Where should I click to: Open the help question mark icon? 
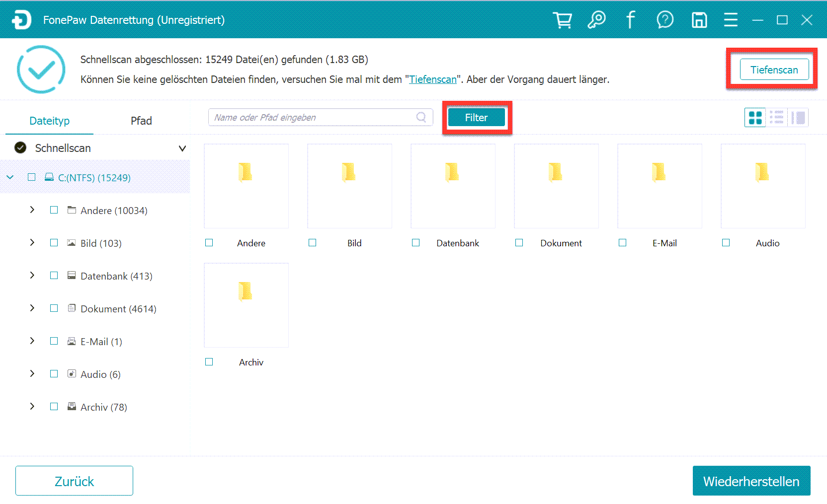pos(665,20)
